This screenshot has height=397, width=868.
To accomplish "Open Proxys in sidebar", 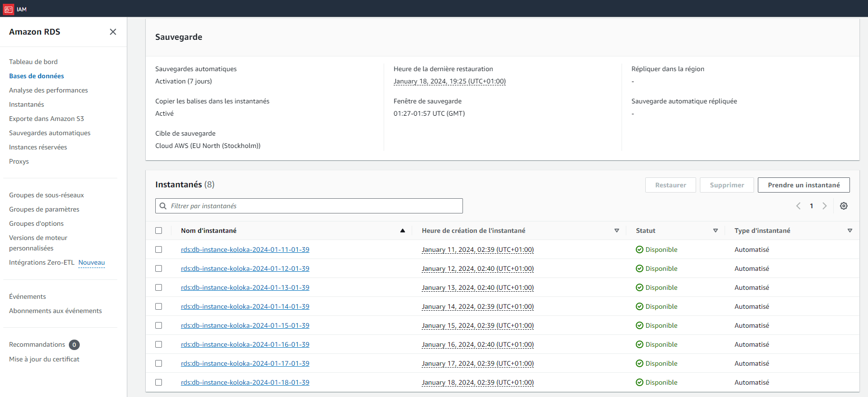I will pos(19,161).
